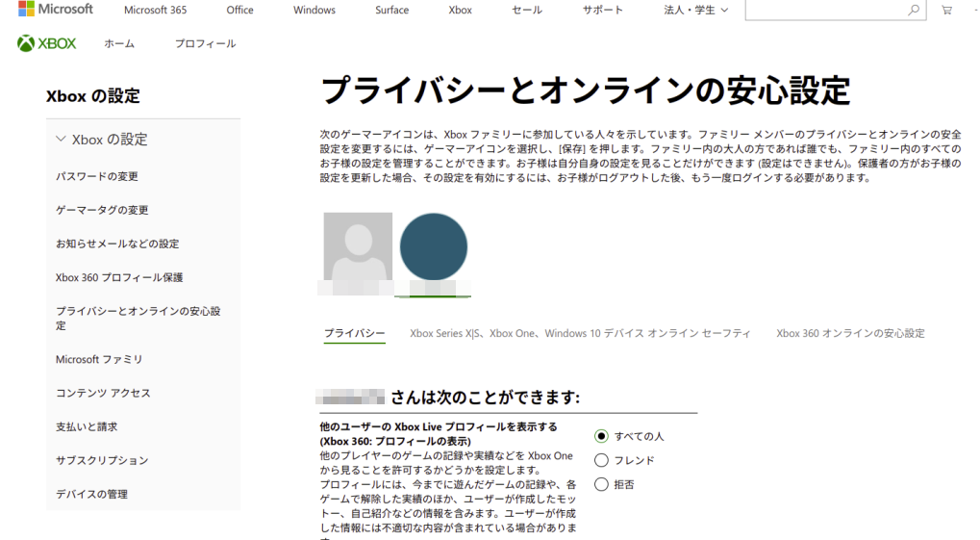The height and width of the screenshot is (540, 980).
Task: Click the search magnifier icon
Action: (913, 10)
